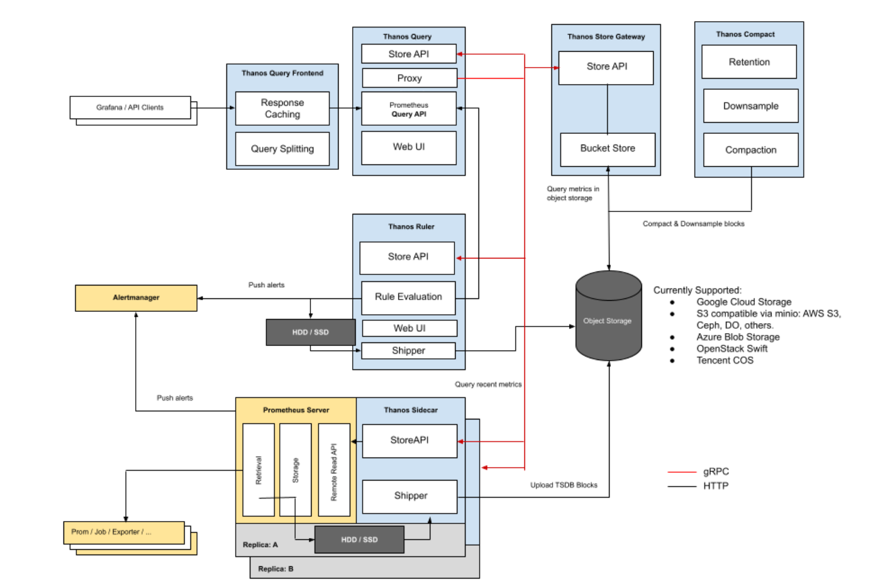This screenshot has height=588, width=893.
Task: Click the Query metrics in object storage label
Action: tap(573, 193)
